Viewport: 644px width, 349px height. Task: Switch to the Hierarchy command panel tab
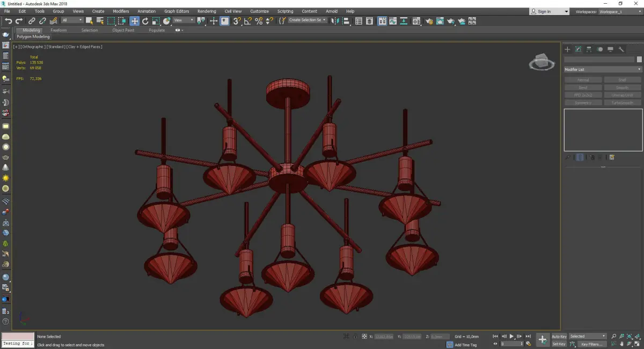(589, 49)
